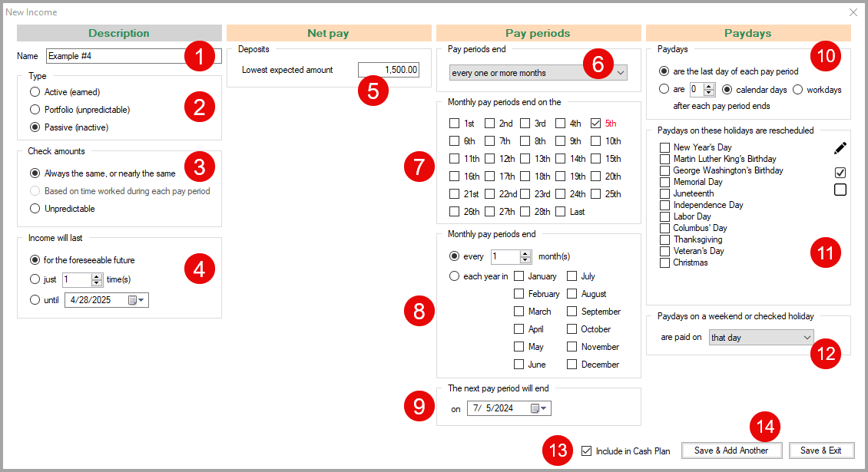
Task: Click Save & Add Another button
Action: click(x=731, y=451)
